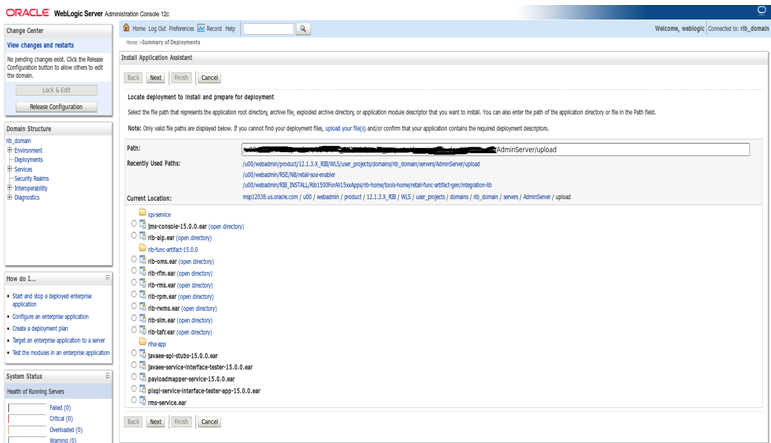Viewport: 771px width, 443px height.
Task: Select plsql-service-interface-tester-app radio button
Action: coord(134,388)
